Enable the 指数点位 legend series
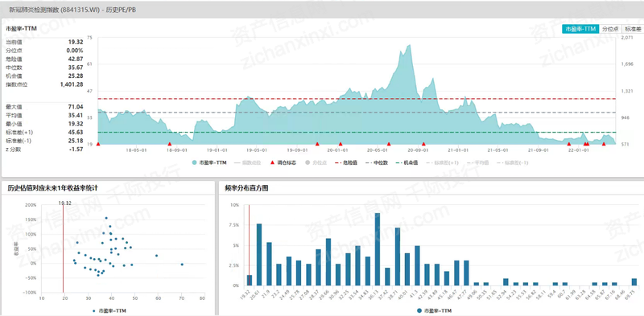 [248, 163]
